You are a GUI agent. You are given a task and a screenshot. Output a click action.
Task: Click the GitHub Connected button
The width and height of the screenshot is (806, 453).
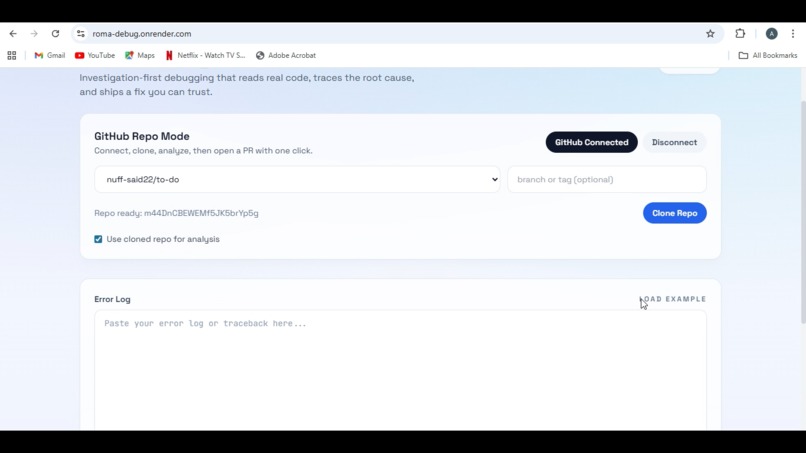click(x=591, y=142)
